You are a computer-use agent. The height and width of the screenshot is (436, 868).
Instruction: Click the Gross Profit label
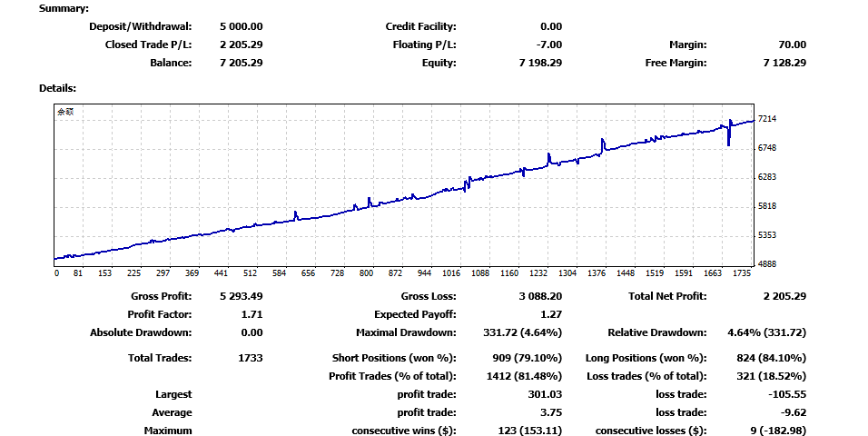pyautogui.click(x=162, y=296)
